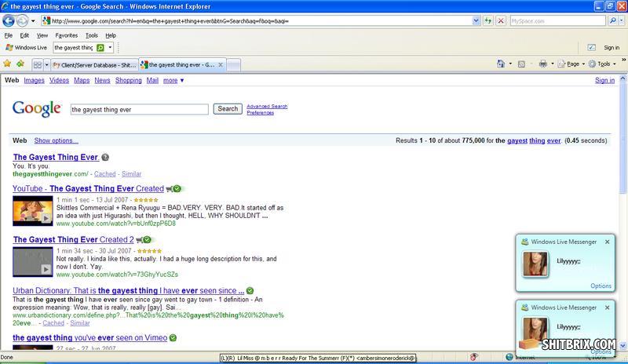Close the gayest thing ever tab
The height and width of the screenshot is (364, 628).
[221, 64]
